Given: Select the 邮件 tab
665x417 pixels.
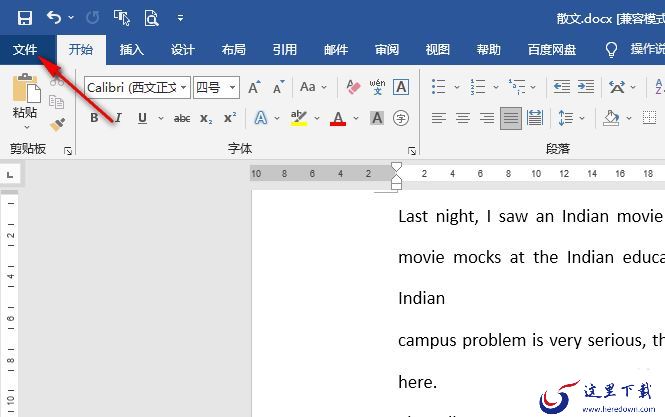Looking at the screenshot, I should click(x=336, y=50).
